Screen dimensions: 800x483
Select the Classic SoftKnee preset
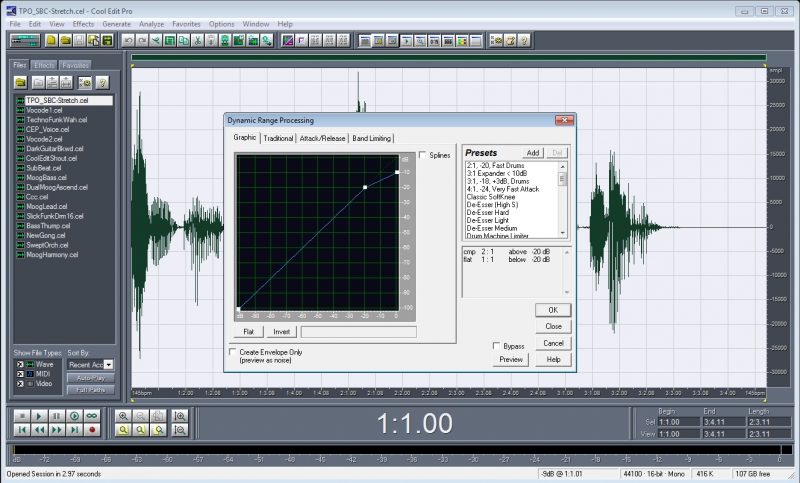tap(491, 197)
